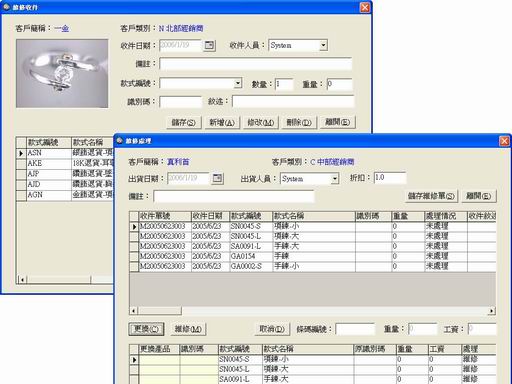The width and height of the screenshot is (512, 384).
Task: Click the 處理情況 column header
Action: coord(446,216)
